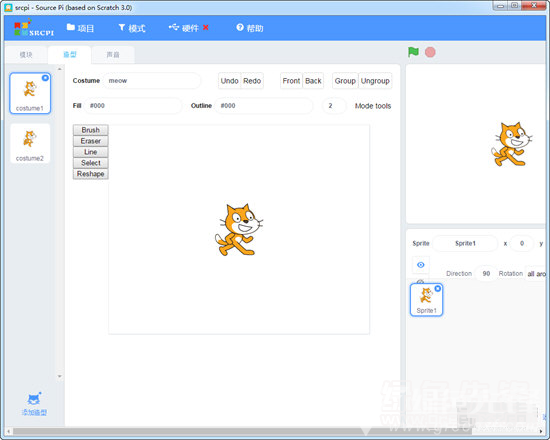Choose the Select tool
This screenshot has height=440, width=550.
90,163
